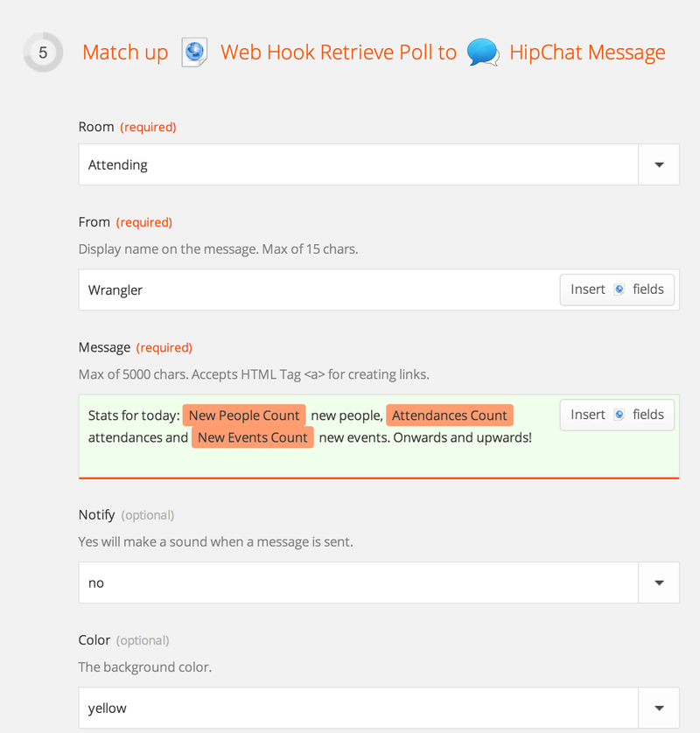Select the Attendances Count field tag
The image size is (700, 733).
coord(450,415)
